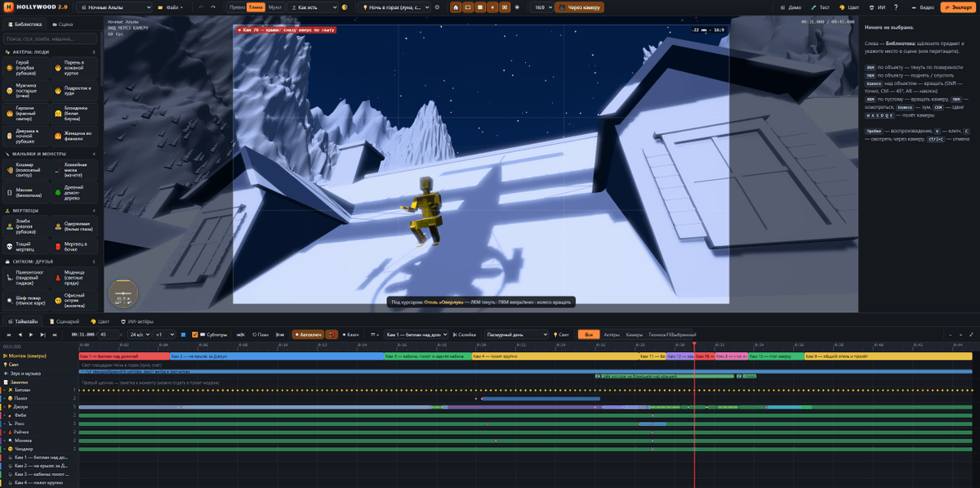Click the gear icon next to lighting preset
Viewport: 980px width, 488px height.
click(437, 7)
